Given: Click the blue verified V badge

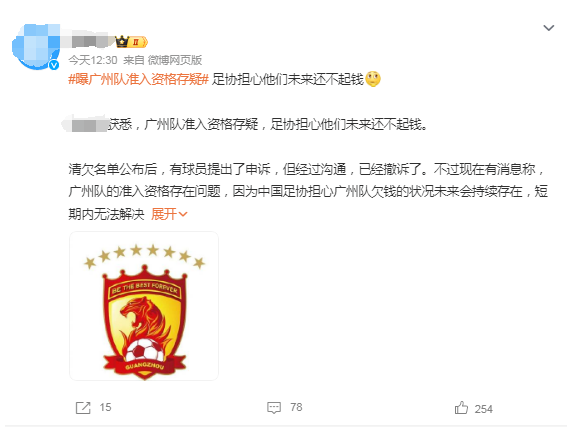Looking at the screenshot, I should tap(54, 65).
